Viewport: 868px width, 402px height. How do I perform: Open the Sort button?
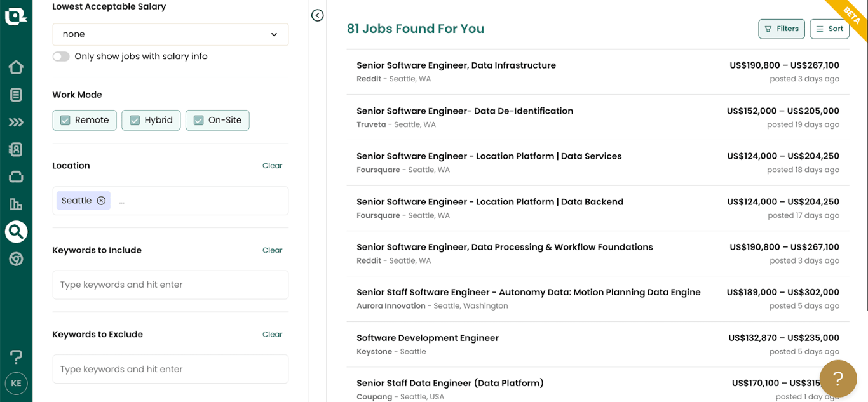tap(829, 29)
